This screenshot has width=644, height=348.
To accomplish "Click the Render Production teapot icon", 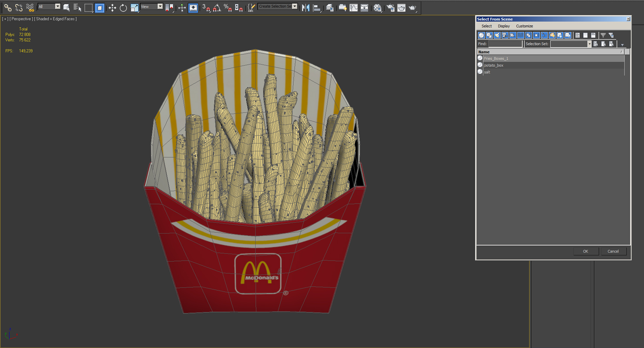I will pyautogui.click(x=412, y=7).
